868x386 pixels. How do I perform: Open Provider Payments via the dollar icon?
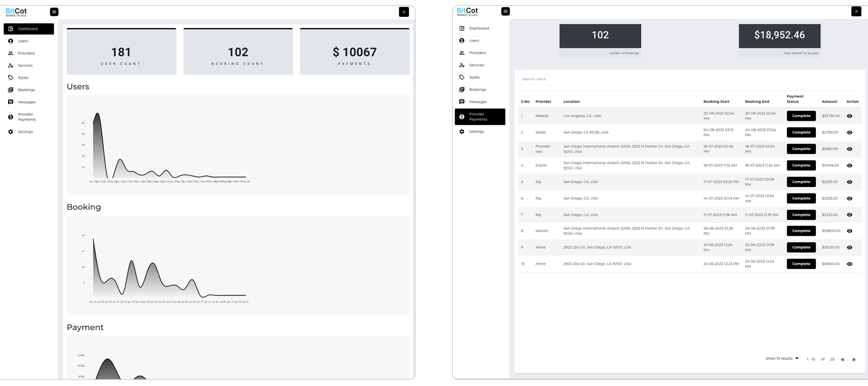pos(11,116)
